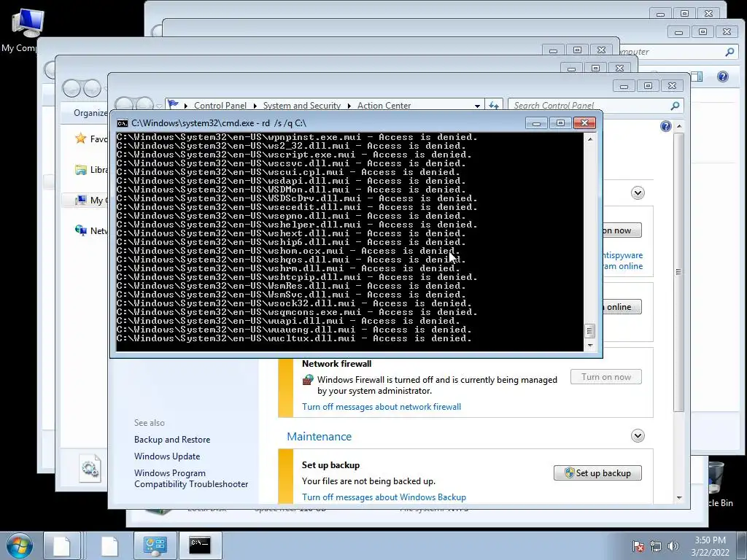Refresh the Control Panel address bar

click(494, 106)
